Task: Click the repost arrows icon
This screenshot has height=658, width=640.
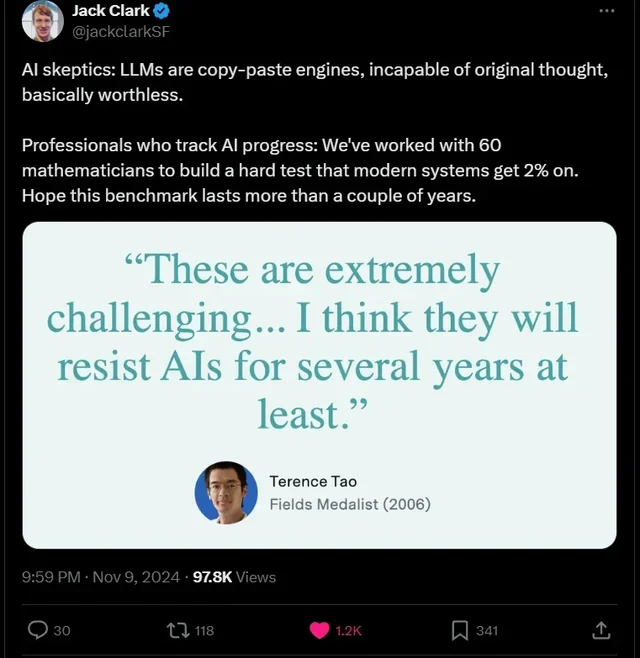Action: (x=178, y=630)
